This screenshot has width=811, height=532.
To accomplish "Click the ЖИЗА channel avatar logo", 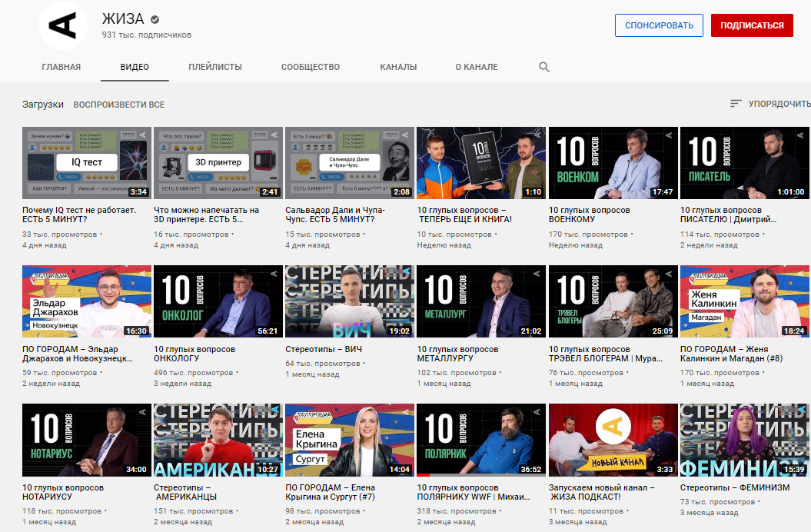I will pyautogui.click(x=63, y=26).
